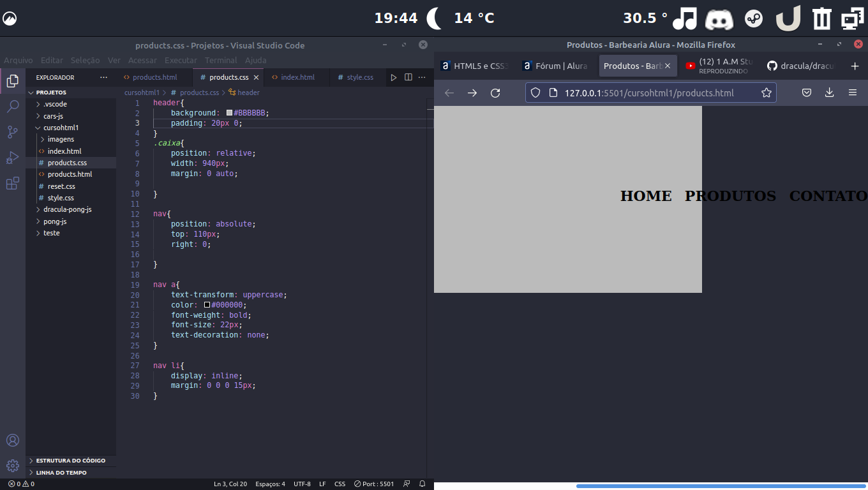Click the Port : 5501 Live Server status
The width and height of the screenshot is (868, 490).
pyautogui.click(x=374, y=484)
